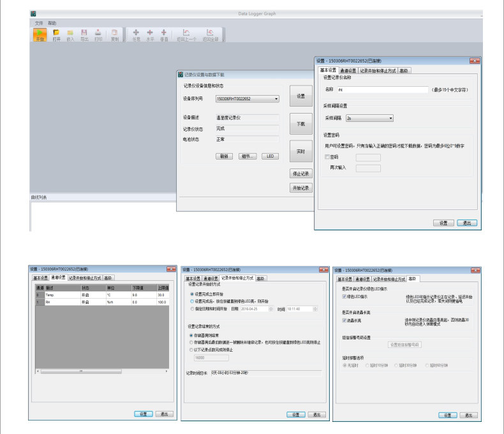504x434 pixels.
Task: Click 设置 in the channel table dialog
Action: coord(144,414)
